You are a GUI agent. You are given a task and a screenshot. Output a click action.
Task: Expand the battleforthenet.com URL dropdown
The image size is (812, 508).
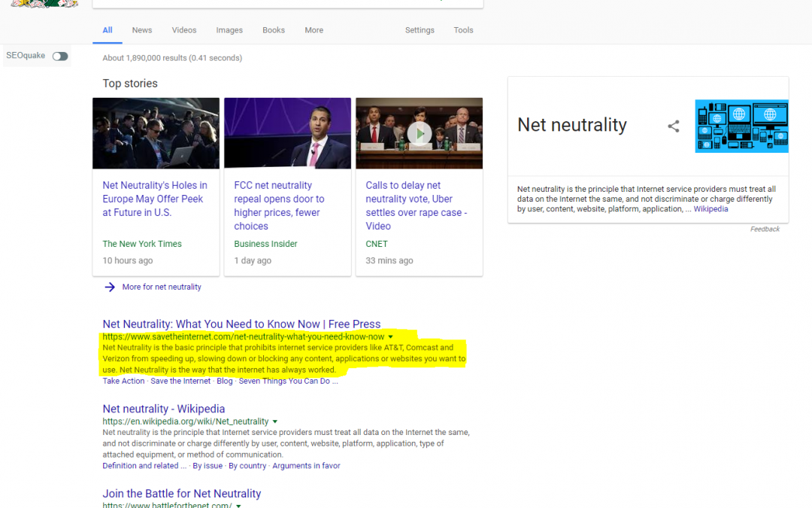click(238, 505)
